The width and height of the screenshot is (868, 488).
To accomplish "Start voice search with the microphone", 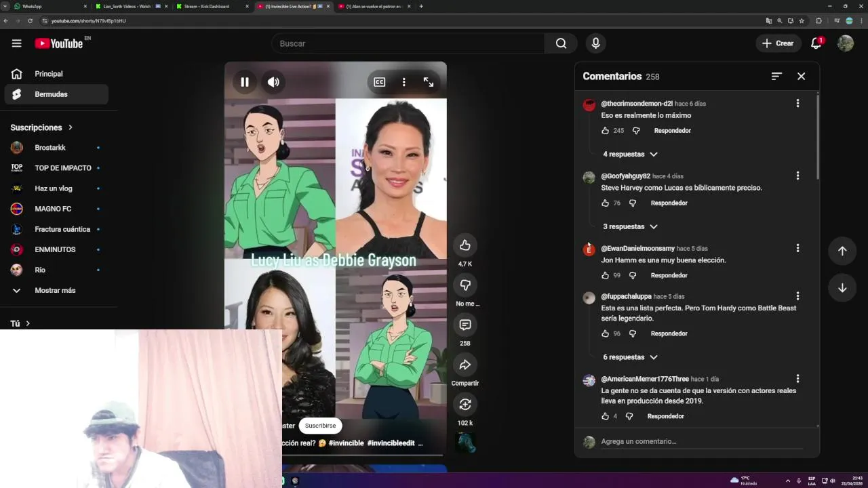I will point(595,43).
